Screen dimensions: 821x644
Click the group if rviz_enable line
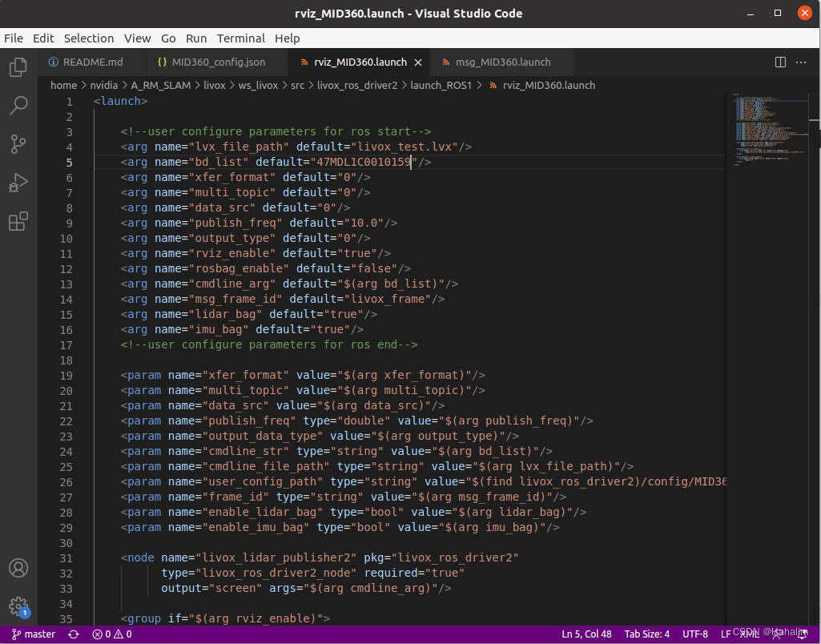226,619
